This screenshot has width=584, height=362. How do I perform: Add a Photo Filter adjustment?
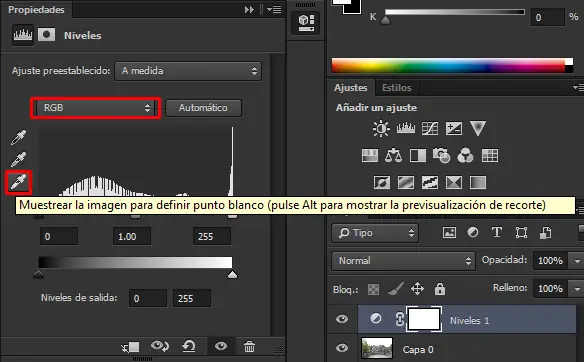[441, 156]
